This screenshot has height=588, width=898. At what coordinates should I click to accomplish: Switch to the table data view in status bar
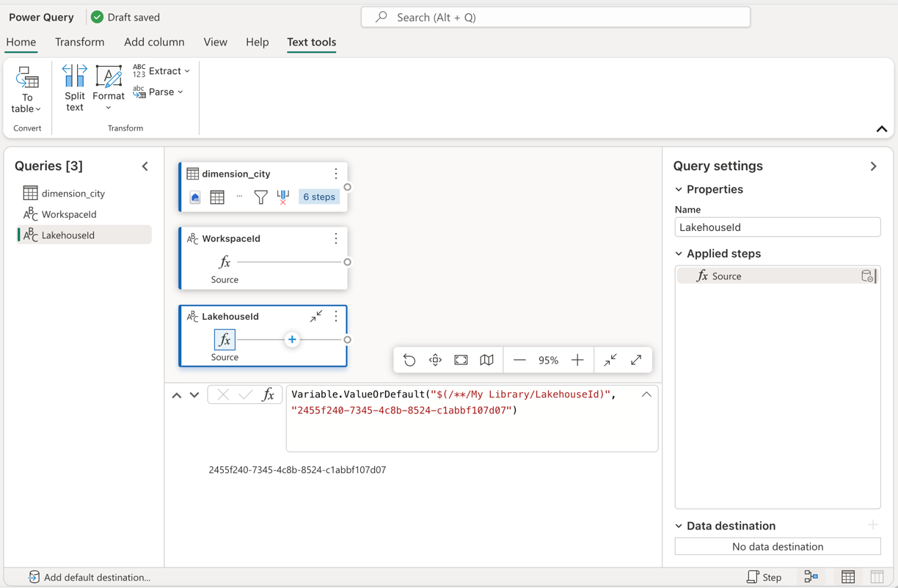tap(849, 577)
